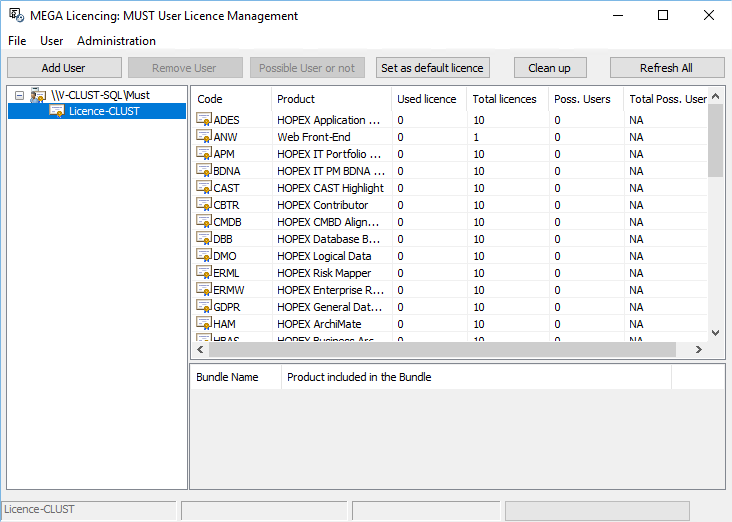The width and height of the screenshot is (732, 522).
Task: Click the licence icon beside ADES row
Action: coord(204,120)
